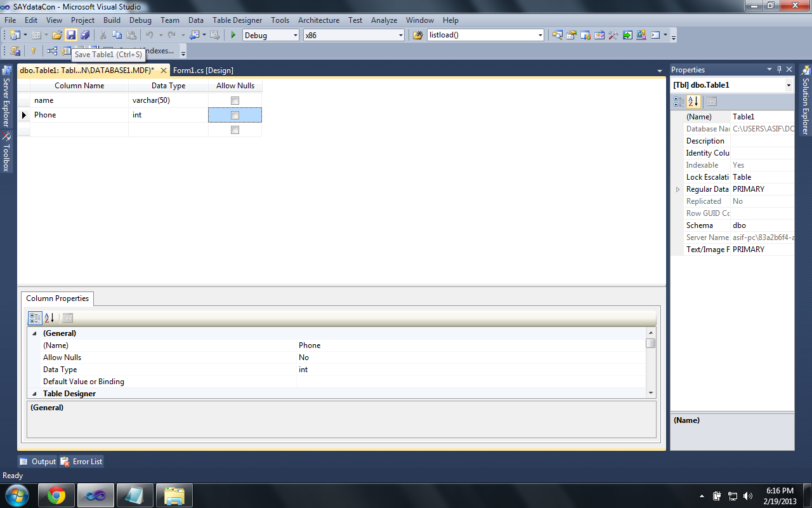Select alphabetical sort in Properties panel

pos(693,101)
